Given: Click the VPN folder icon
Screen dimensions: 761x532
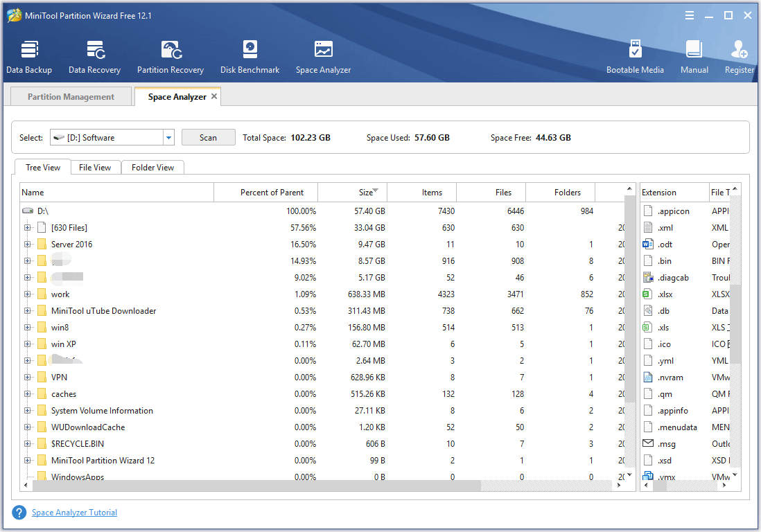Looking at the screenshot, I should [x=42, y=377].
